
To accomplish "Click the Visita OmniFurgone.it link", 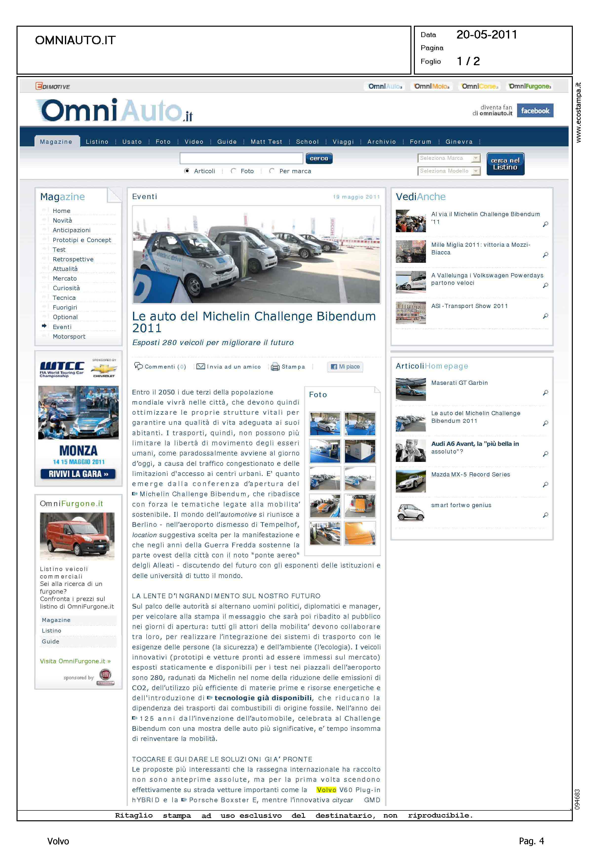I will tap(75, 661).
